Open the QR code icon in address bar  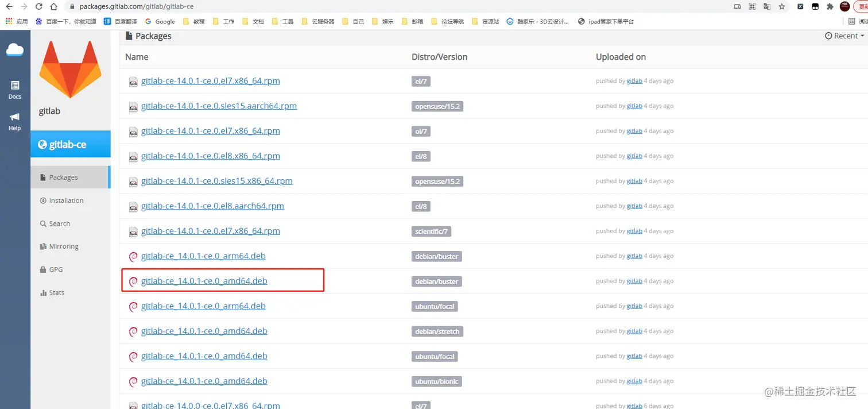coord(752,7)
